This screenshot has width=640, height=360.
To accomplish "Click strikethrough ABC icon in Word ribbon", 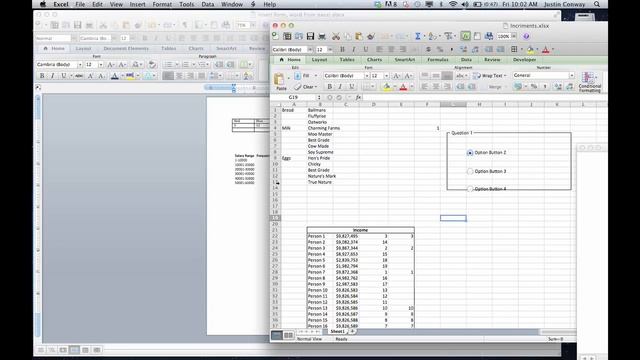I will (79, 76).
